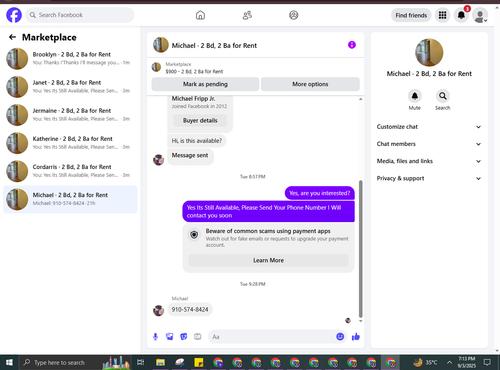Screen dimensions: 500x370
Task: Click the More options button
Action: (310, 84)
